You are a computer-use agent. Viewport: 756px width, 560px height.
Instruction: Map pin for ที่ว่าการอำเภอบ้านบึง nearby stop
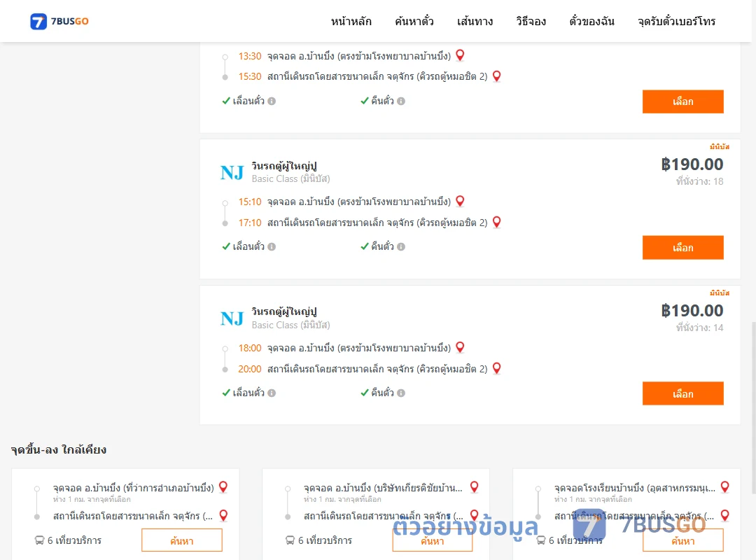(223, 487)
